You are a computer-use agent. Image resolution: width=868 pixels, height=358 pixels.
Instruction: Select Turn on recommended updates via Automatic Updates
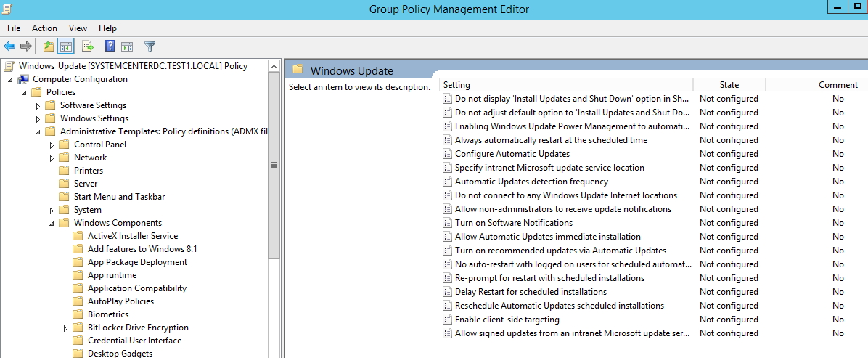(x=560, y=251)
